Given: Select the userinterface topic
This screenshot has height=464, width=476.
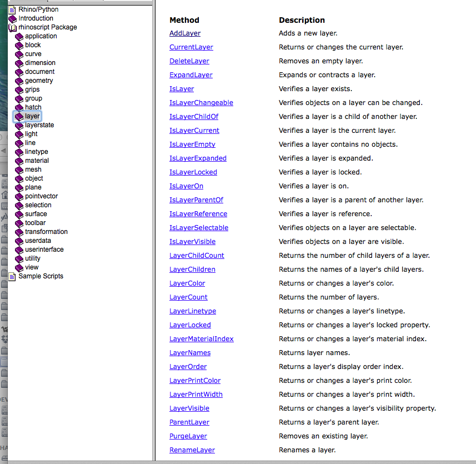Looking at the screenshot, I should (x=44, y=250).
